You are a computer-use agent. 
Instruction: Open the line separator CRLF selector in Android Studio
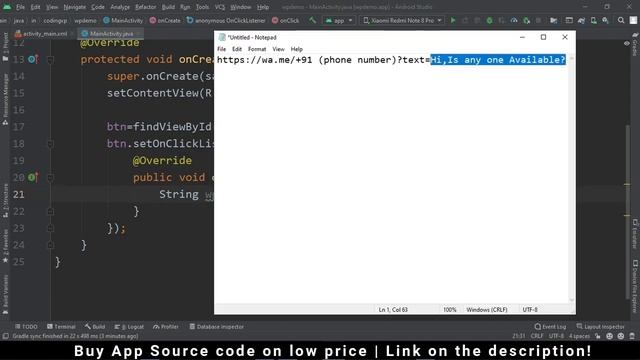pyautogui.click(x=537, y=336)
